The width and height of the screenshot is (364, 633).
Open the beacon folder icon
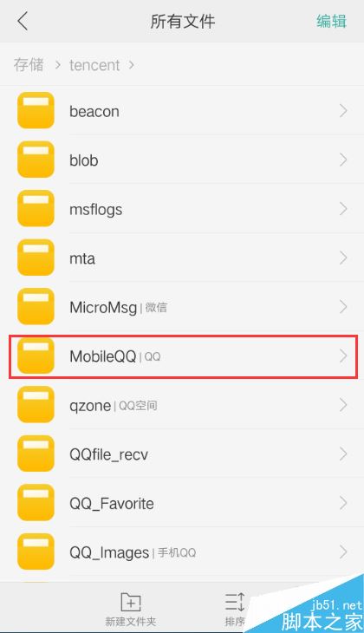point(36,111)
